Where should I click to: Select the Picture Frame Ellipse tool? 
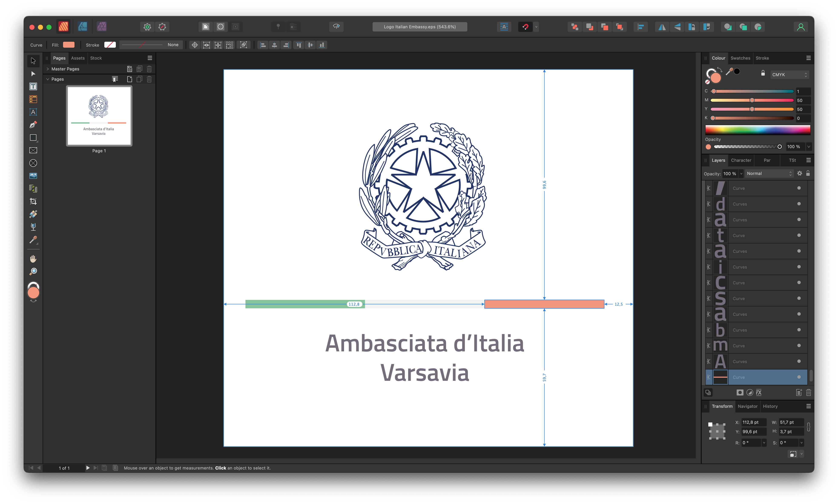point(33,163)
